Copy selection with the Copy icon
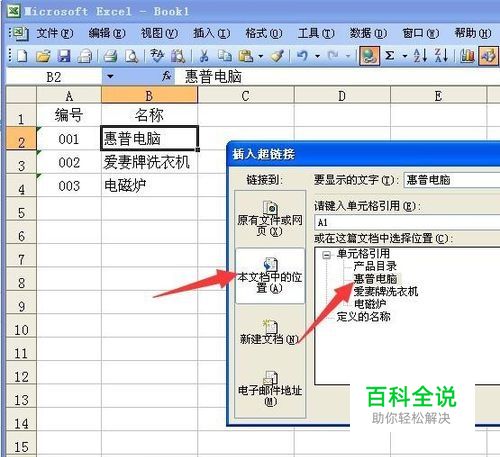The width and height of the screenshot is (500, 457). pos(225,56)
